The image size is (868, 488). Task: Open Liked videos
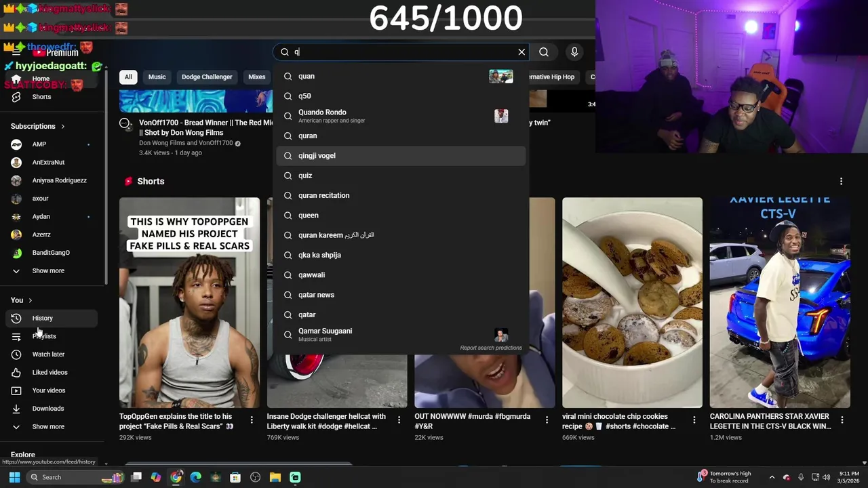pos(52,372)
